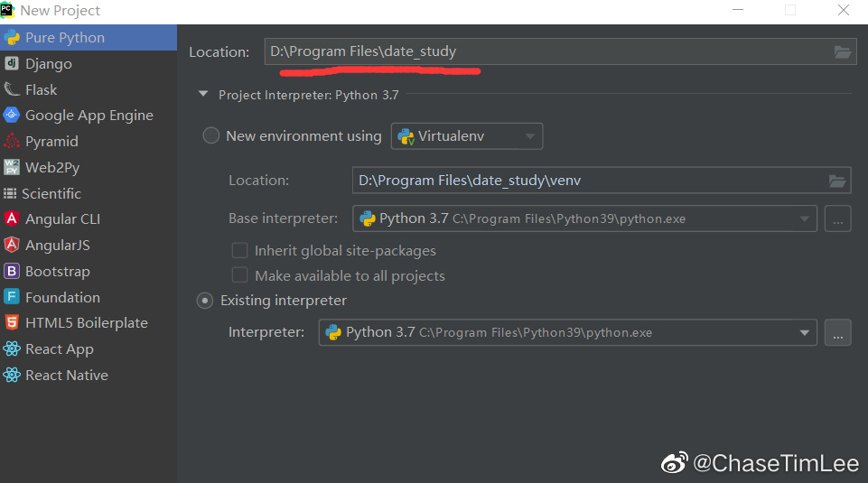The height and width of the screenshot is (483, 868).
Task: Select Django project type
Action: [89, 63]
